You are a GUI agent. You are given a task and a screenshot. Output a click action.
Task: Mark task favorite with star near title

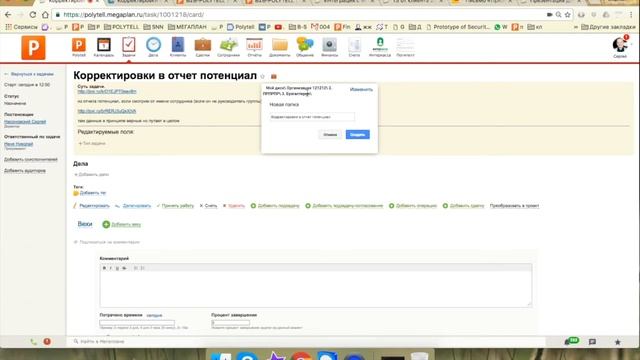pyautogui.click(x=262, y=76)
